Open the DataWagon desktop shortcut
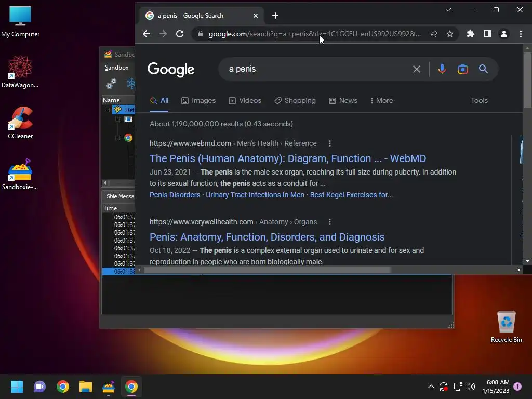Viewport: 532px width, 399px height. click(x=20, y=72)
